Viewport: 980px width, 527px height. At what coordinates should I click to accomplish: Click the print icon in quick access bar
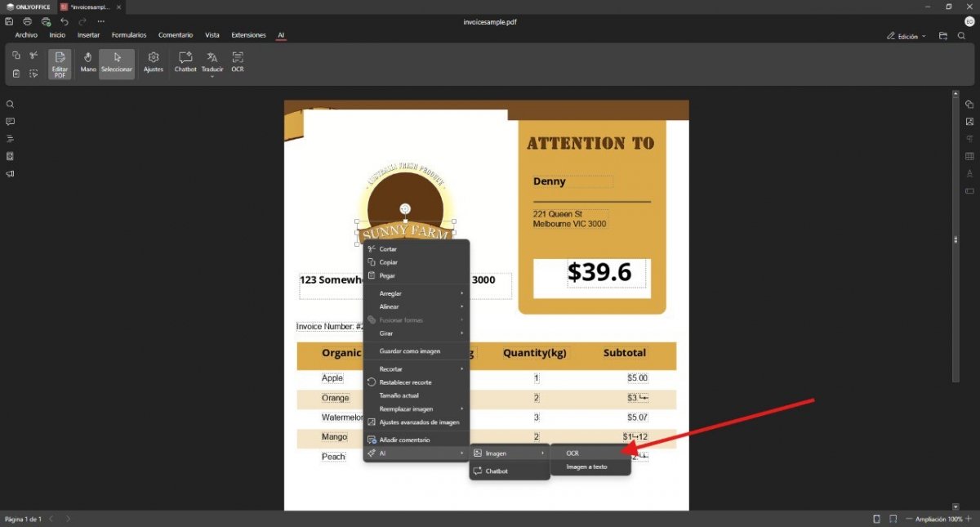[x=27, y=21]
